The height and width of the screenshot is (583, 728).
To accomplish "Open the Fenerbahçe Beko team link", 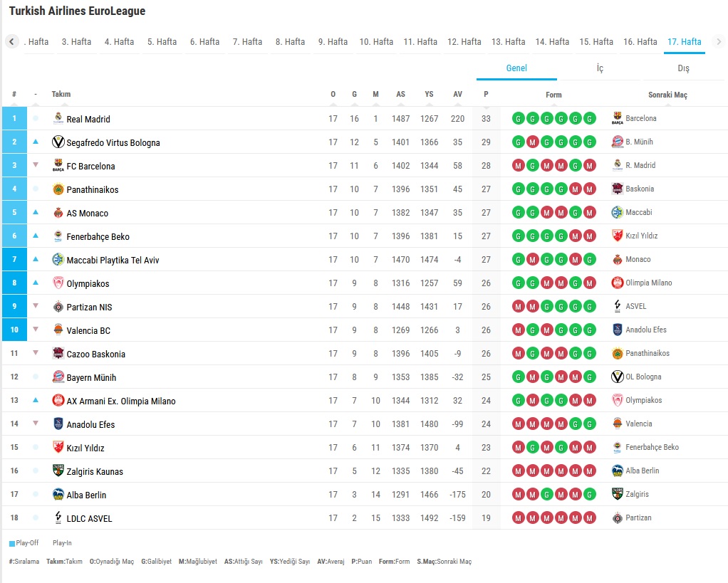I will coord(98,237).
